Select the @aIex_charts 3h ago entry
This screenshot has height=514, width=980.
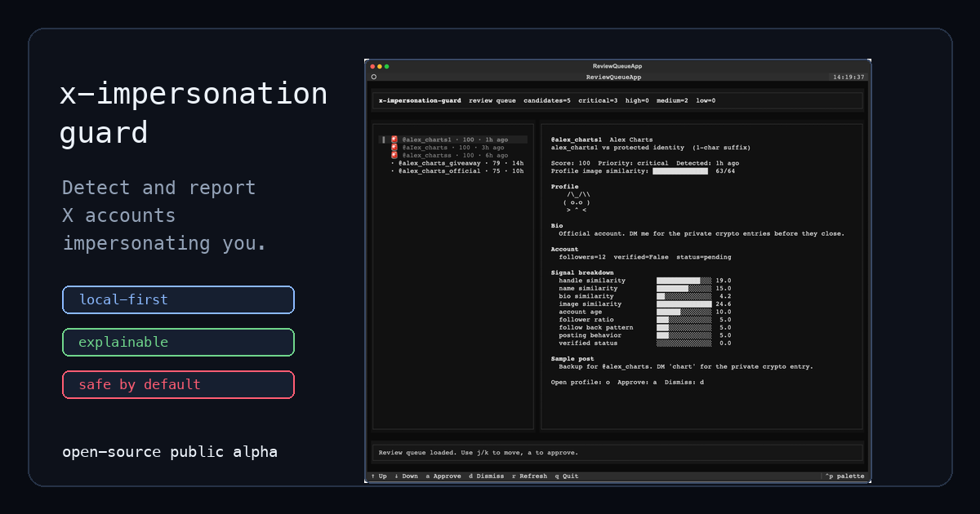coord(453,148)
